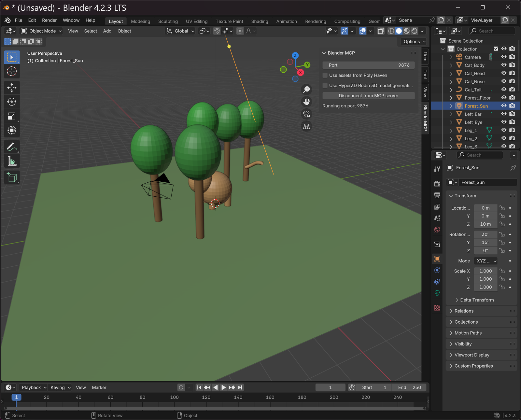
Task: Click the pan view hand icon
Action: (x=306, y=102)
